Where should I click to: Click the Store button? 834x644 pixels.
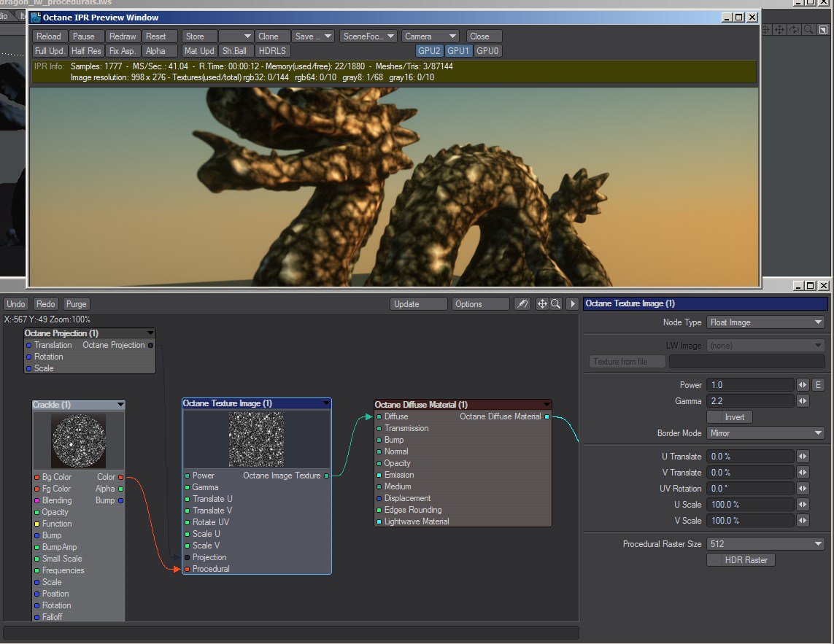(x=199, y=36)
